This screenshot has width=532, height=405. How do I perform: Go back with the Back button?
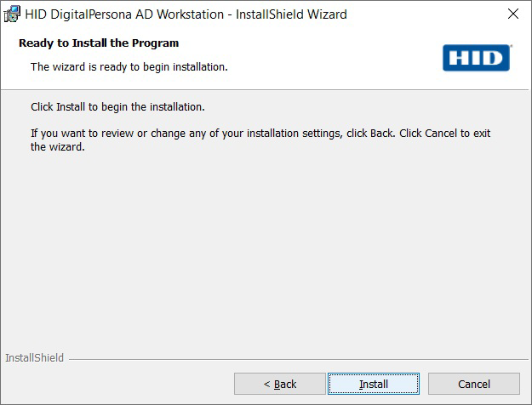[279, 384]
